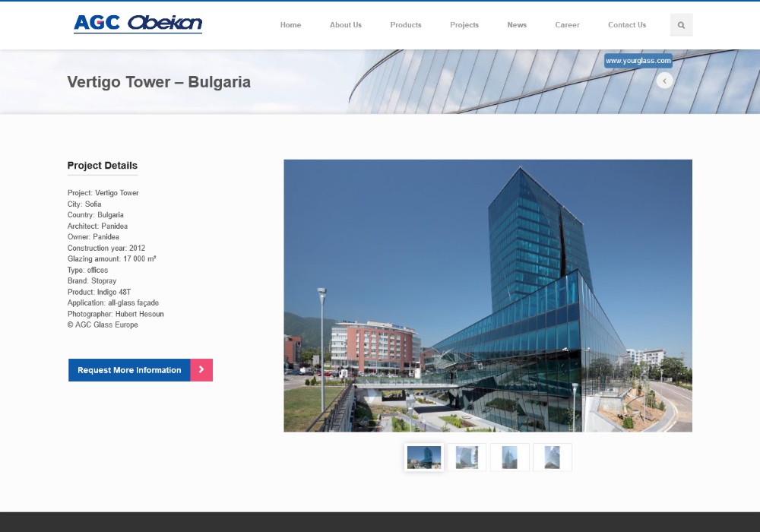Click the 'City: Sofia' line
Screen dimensions: 760x532
click(84, 204)
